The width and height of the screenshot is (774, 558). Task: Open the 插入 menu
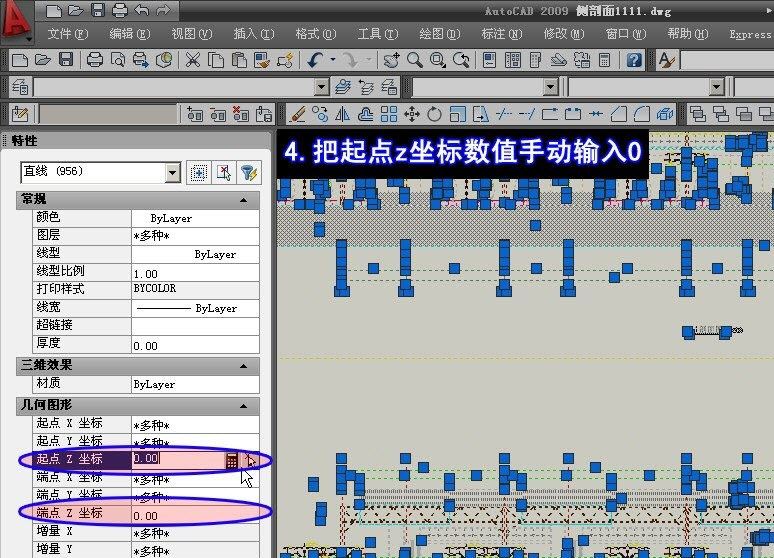pyautogui.click(x=254, y=34)
